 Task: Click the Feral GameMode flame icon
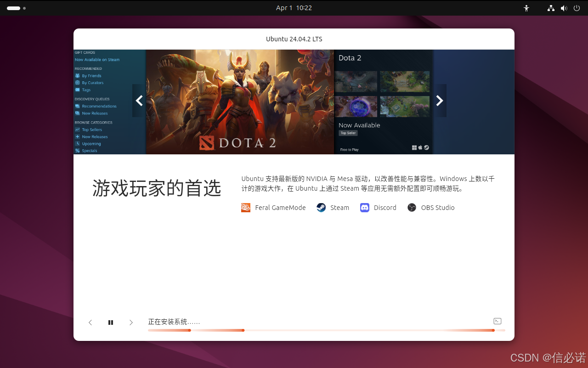pos(246,207)
